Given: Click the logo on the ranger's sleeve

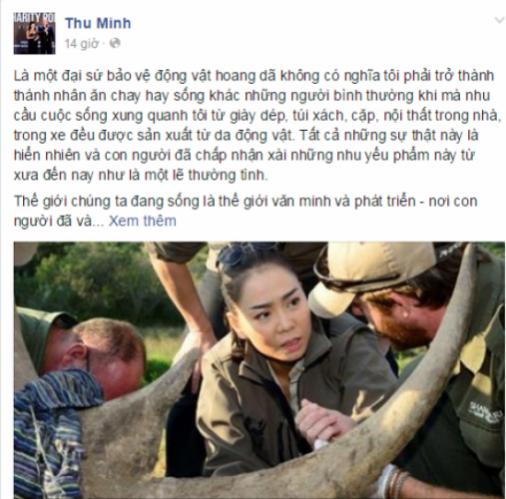Looking at the screenshot, I should [x=486, y=412].
